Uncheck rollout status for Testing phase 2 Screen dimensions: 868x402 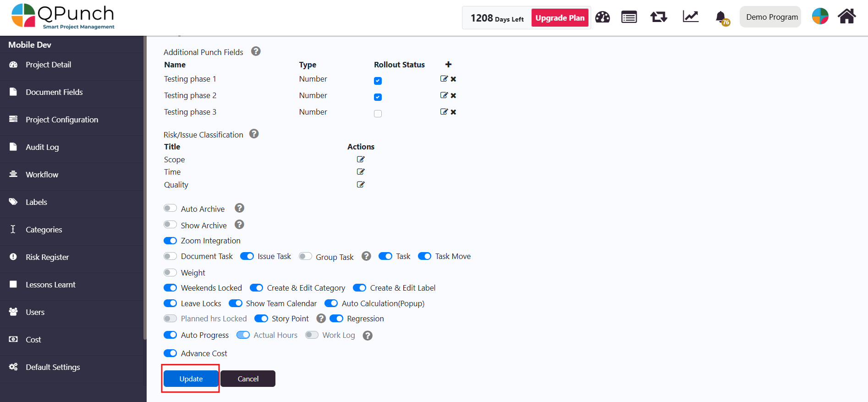pyautogui.click(x=378, y=97)
